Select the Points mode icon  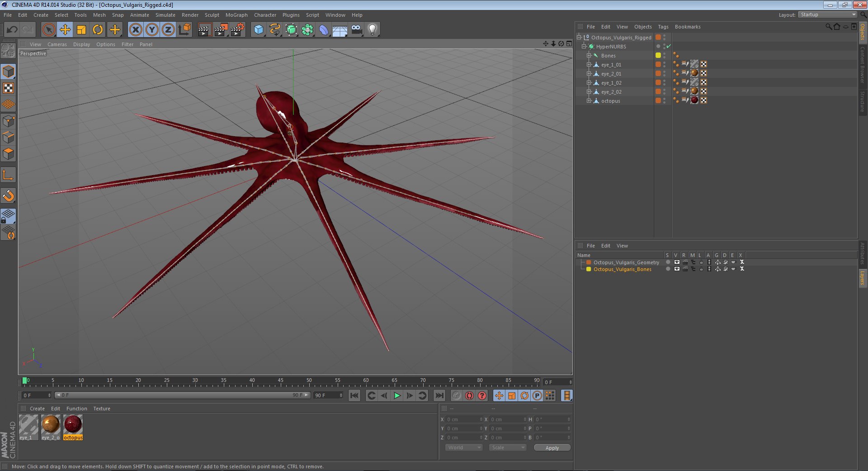8,121
